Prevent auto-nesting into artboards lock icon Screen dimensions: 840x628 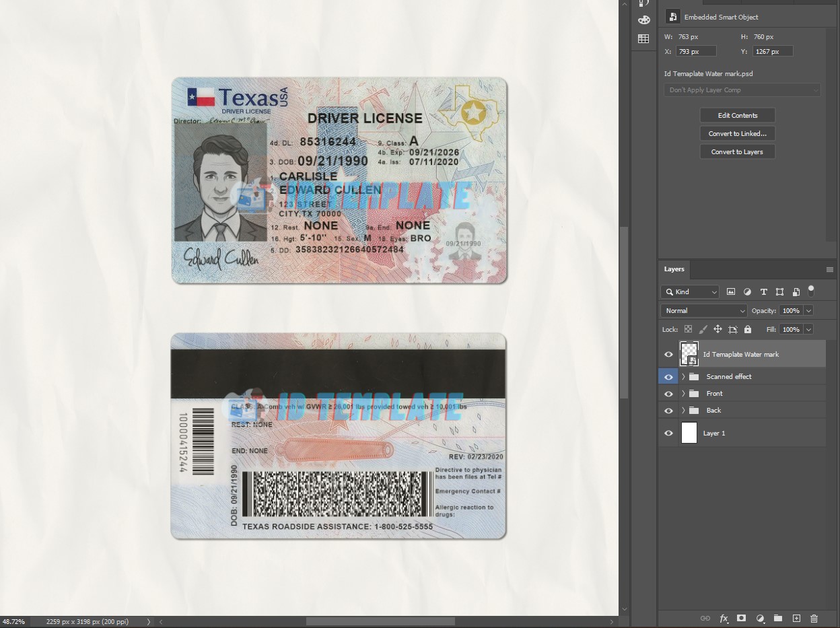click(x=732, y=329)
